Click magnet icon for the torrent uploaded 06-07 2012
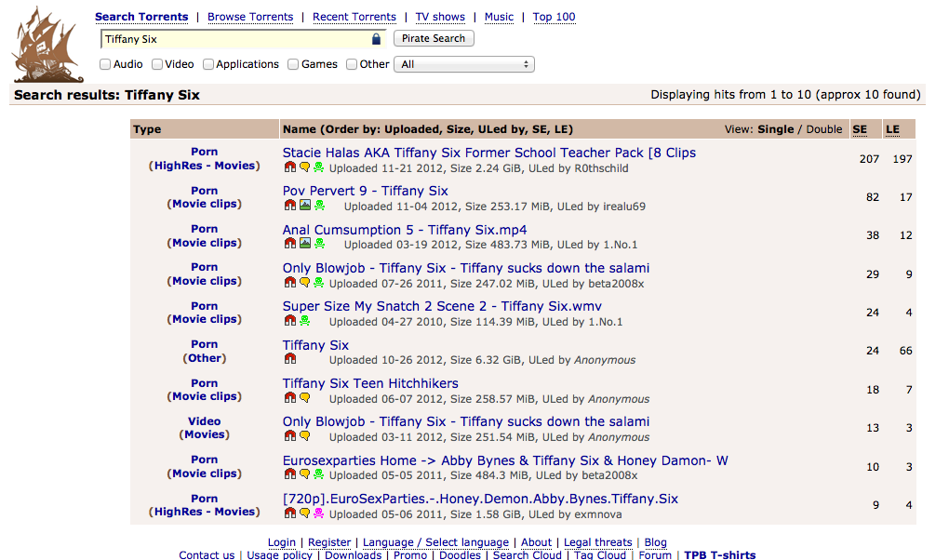949x560 pixels. [290, 398]
